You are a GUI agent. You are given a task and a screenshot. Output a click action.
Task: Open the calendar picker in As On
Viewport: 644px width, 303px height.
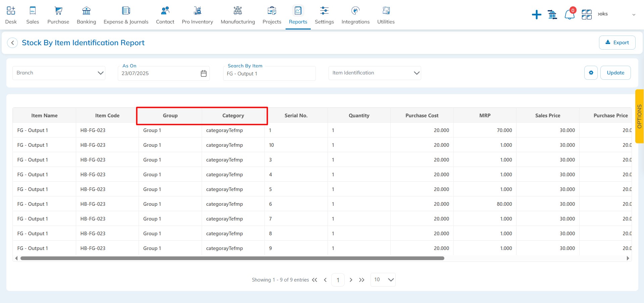(204, 73)
